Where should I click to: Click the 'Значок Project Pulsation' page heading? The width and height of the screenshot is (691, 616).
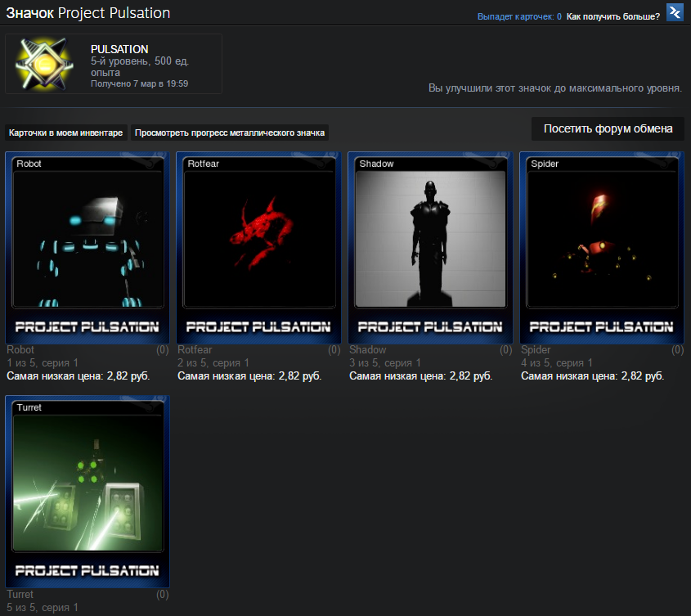point(88,13)
